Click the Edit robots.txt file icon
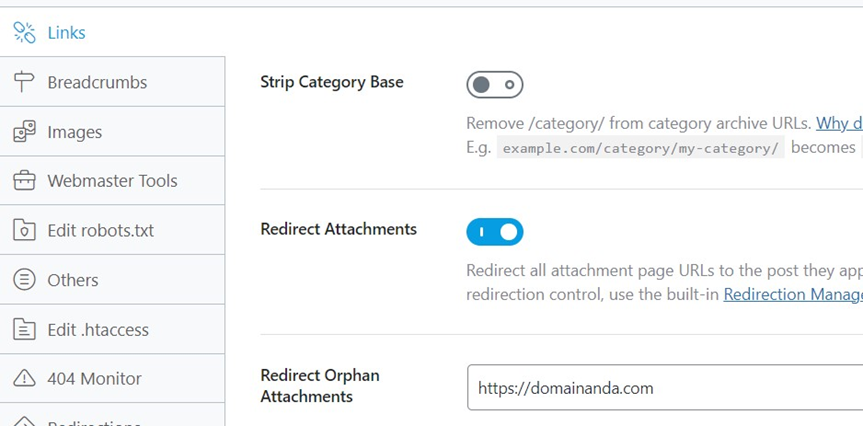Screen dimensions: 863x426 click(24, 230)
